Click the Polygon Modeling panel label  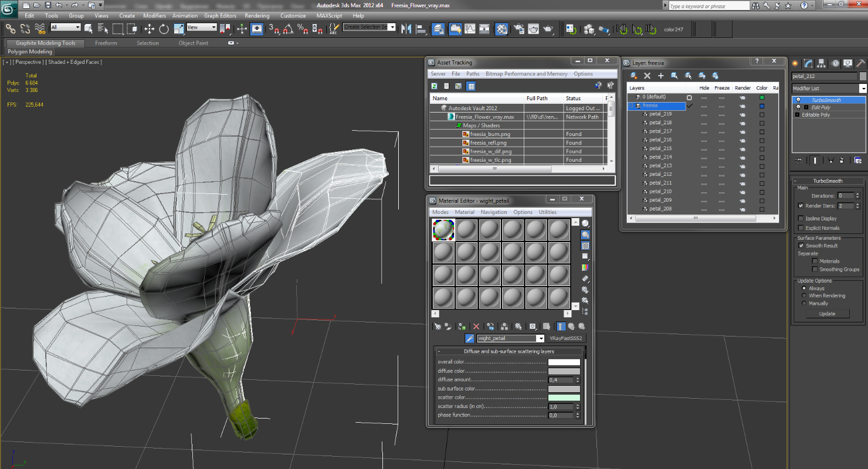click(30, 52)
